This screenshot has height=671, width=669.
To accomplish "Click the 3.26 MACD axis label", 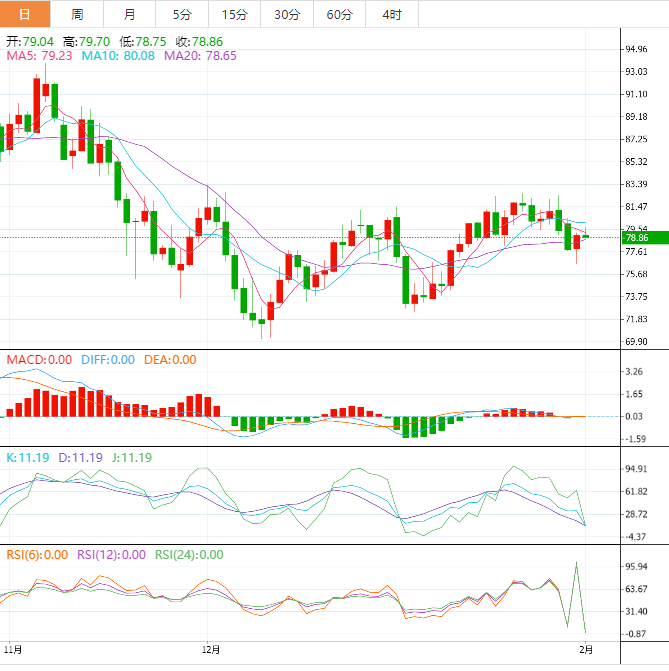I will click(x=634, y=371).
